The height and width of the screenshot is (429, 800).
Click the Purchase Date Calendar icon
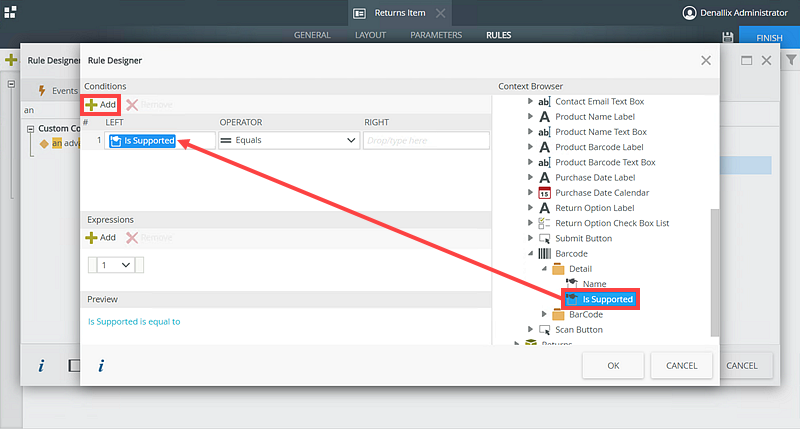click(544, 193)
